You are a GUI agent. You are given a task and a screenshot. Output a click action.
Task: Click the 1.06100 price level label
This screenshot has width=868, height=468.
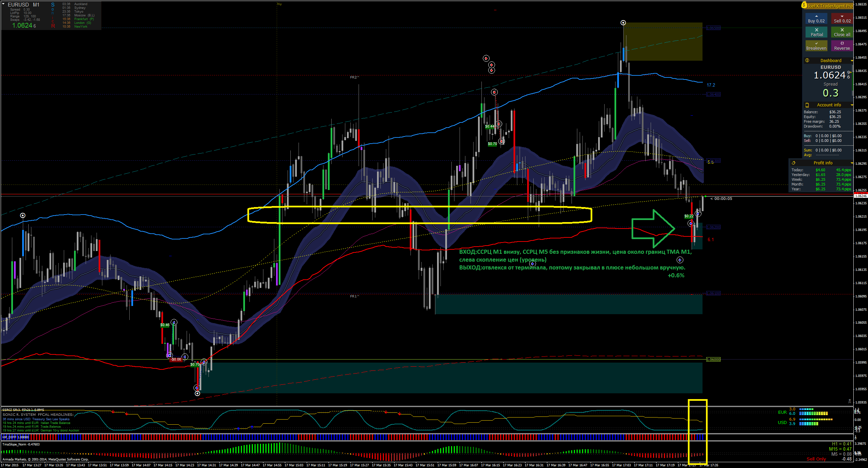point(713,293)
